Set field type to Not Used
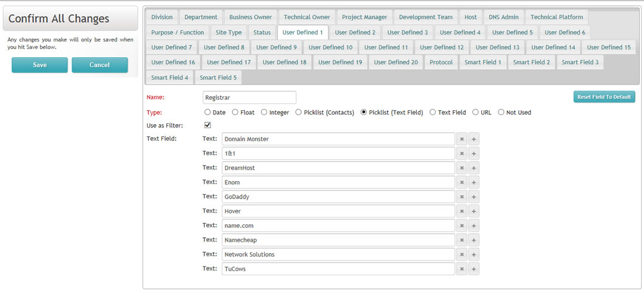Image resolution: width=644 pixels, height=292 pixels. [x=501, y=112]
